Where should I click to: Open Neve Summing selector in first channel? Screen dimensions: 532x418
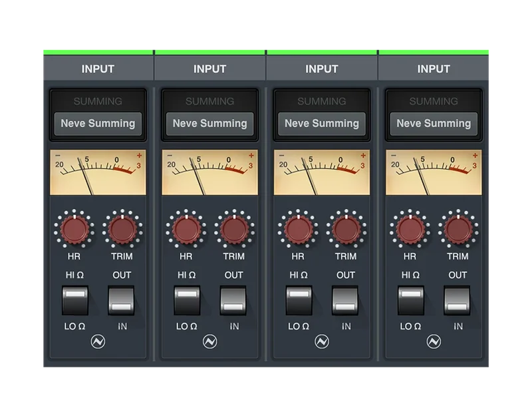tap(98, 124)
